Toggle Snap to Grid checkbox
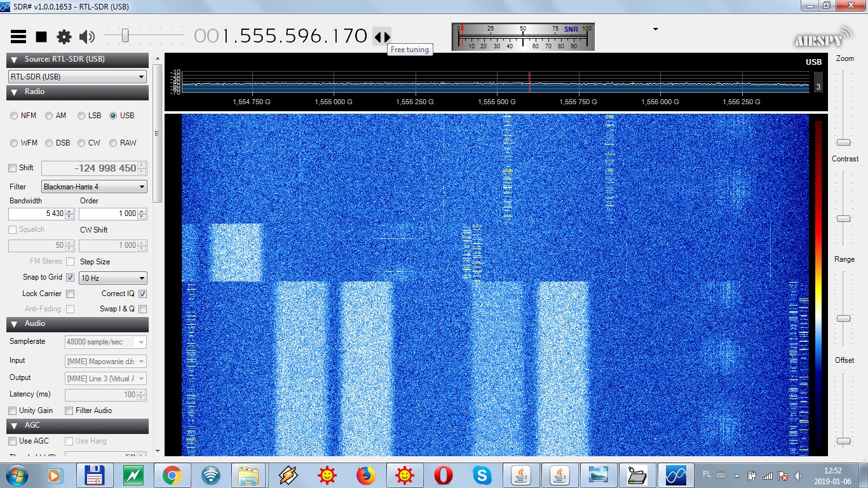The height and width of the screenshot is (488, 868). [71, 278]
